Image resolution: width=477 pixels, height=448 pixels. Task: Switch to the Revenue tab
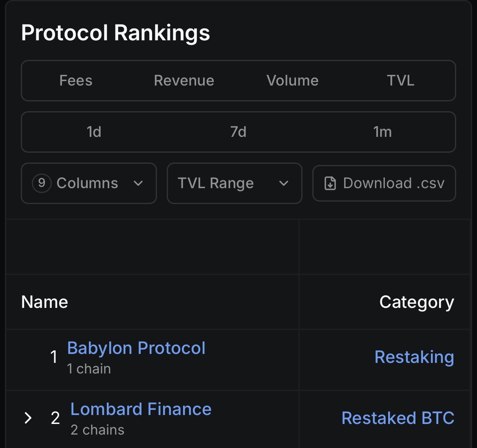[x=184, y=81]
